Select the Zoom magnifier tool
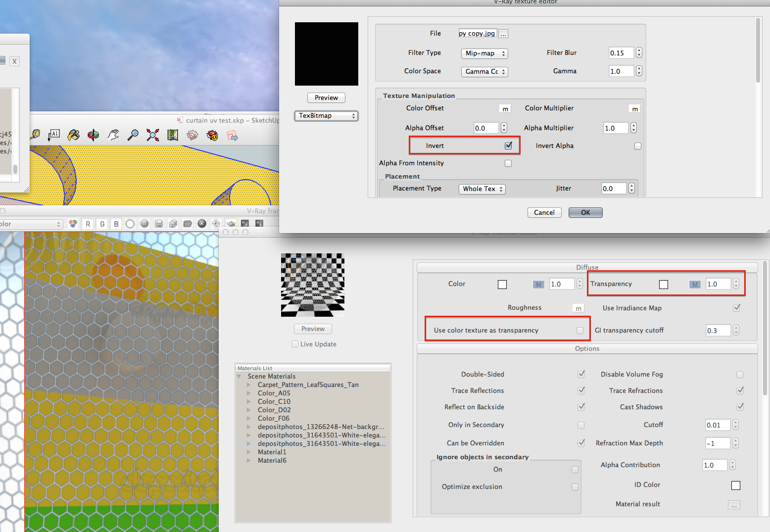Image resolution: width=770 pixels, height=532 pixels. click(x=133, y=135)
